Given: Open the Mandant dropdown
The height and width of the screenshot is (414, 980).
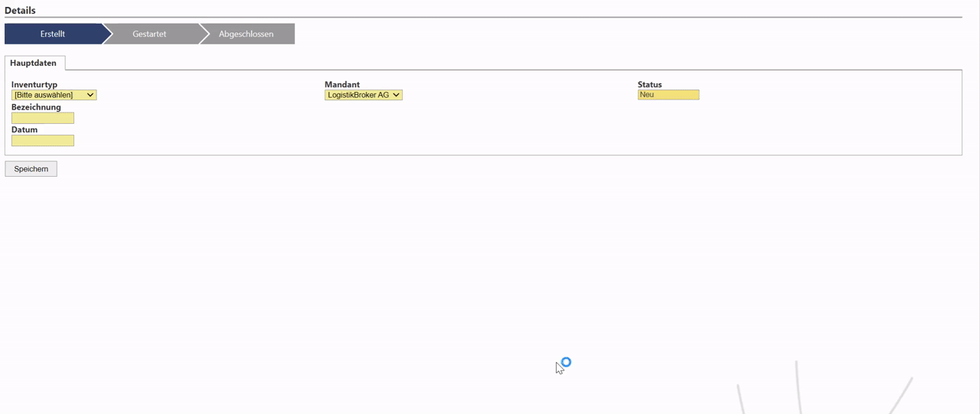Looking at the screenshot, I should (364, 95).
